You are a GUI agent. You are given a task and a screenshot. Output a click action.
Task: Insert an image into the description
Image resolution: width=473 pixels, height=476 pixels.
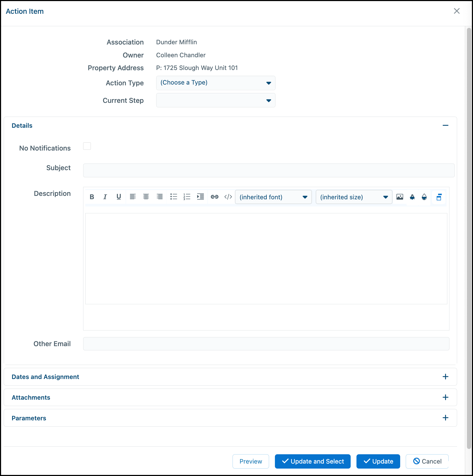point(400,197)
